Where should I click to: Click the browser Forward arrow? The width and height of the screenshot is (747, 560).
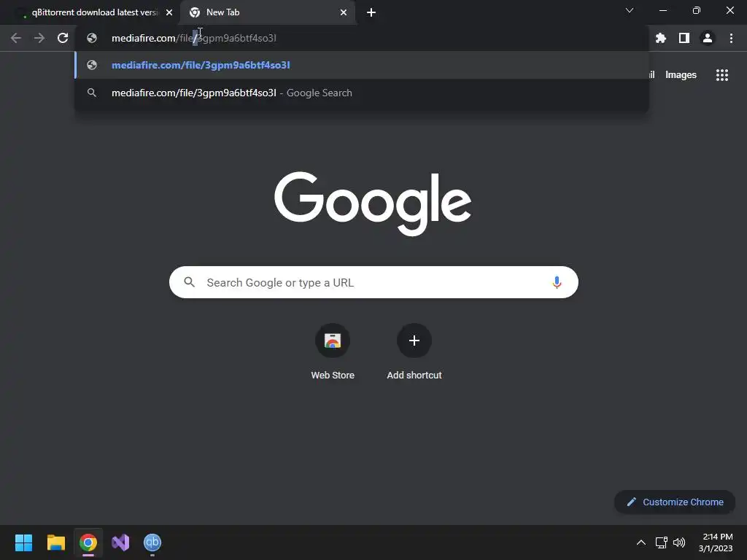click(39, 38)
